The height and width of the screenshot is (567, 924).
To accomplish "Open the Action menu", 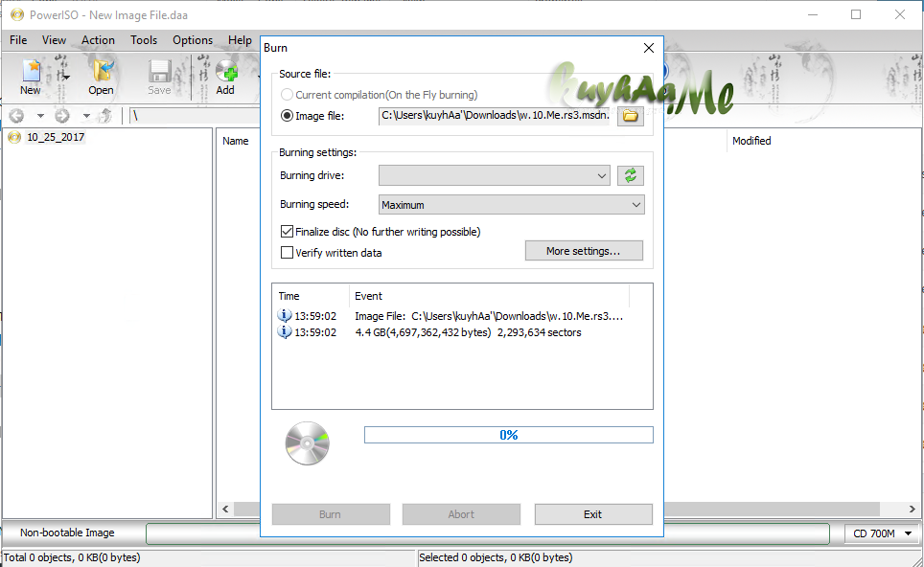I will pos(98,40).
